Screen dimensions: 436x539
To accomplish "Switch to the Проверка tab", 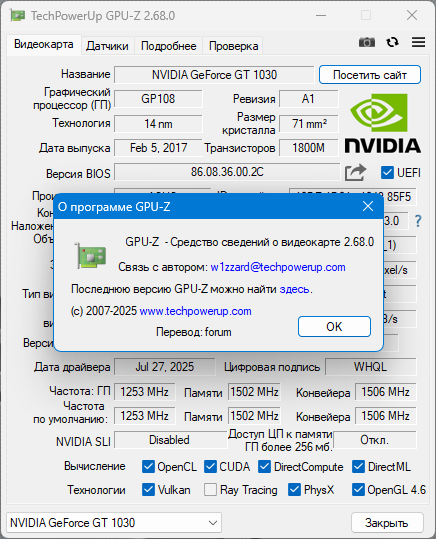I will (233, 46).
